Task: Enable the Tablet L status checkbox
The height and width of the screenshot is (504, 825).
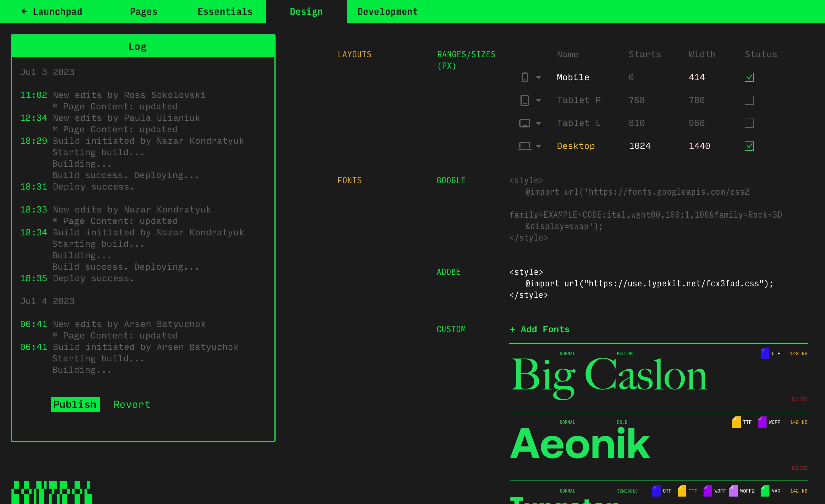Action: click(749, 123)
